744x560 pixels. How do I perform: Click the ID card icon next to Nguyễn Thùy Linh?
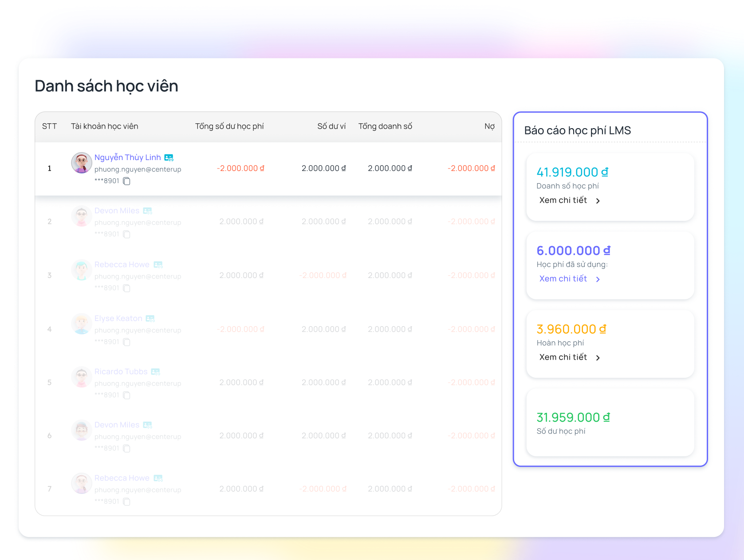tap(169, 157)
